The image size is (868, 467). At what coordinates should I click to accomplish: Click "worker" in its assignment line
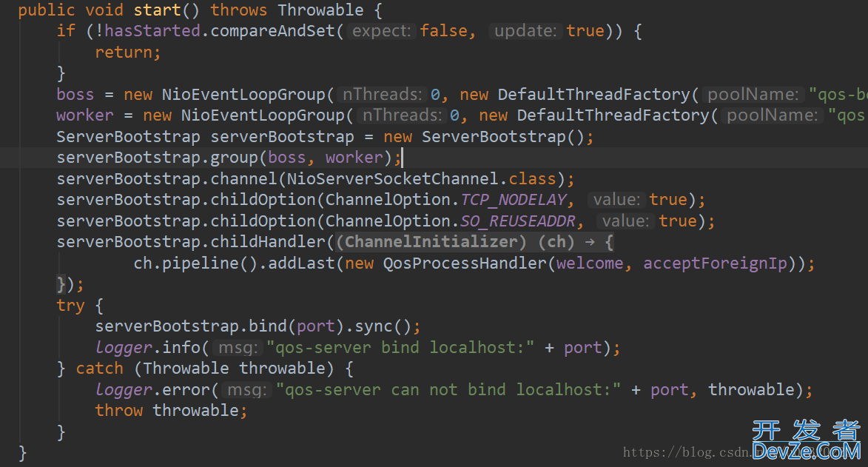pos(84,115)
